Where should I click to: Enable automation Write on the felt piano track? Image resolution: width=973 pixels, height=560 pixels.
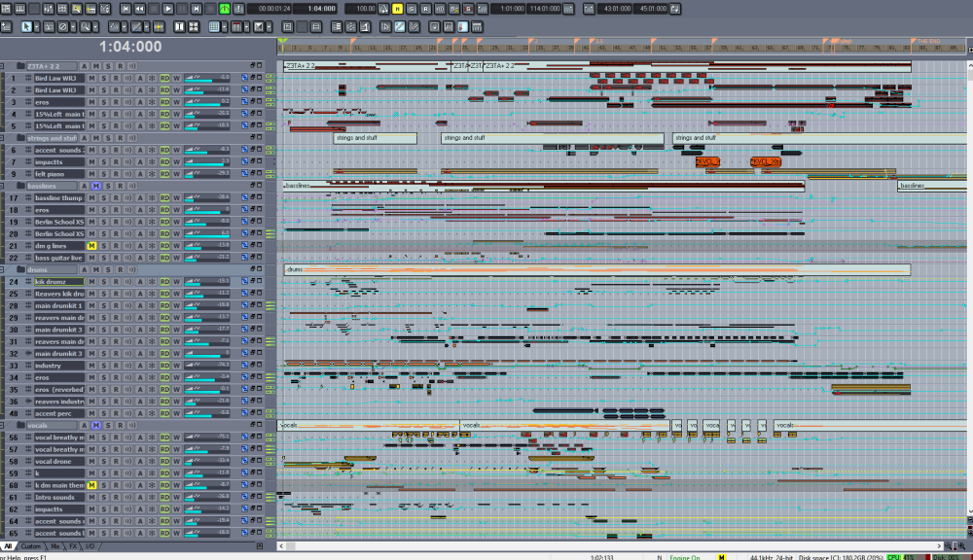[176, 173]
